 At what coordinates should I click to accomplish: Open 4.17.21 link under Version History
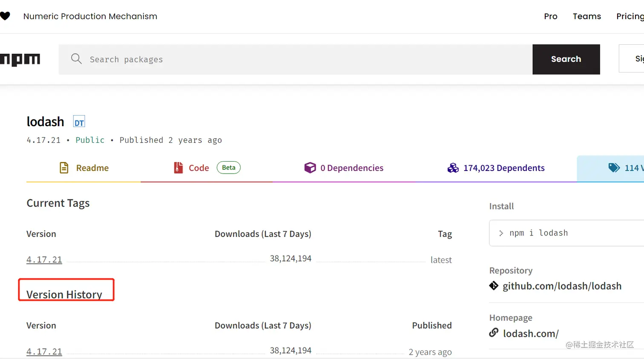(x=44, y=352)
